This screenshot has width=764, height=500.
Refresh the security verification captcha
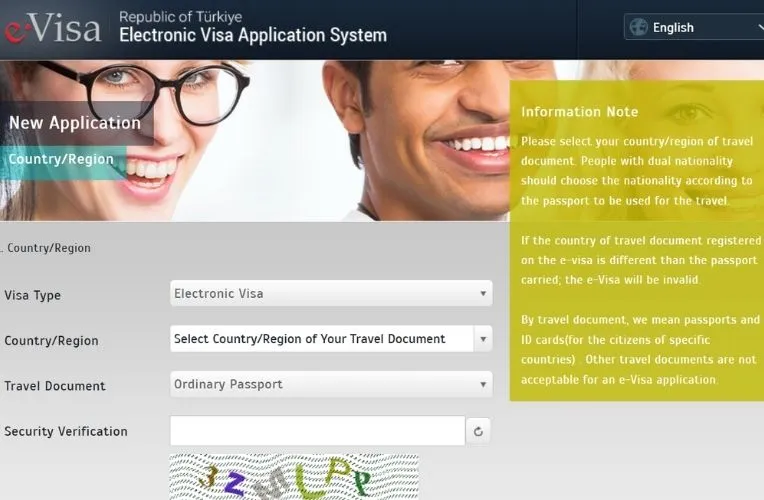(479, 432)
